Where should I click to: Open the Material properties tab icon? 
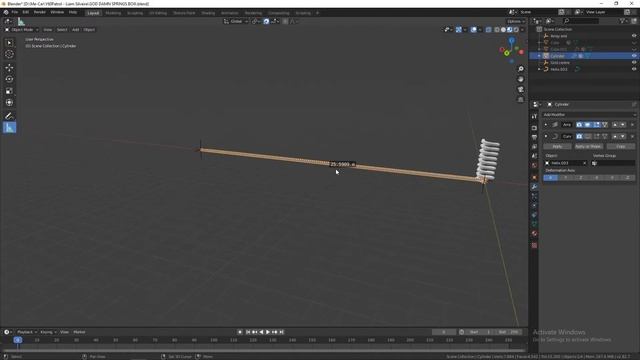[x=534, y=234]
